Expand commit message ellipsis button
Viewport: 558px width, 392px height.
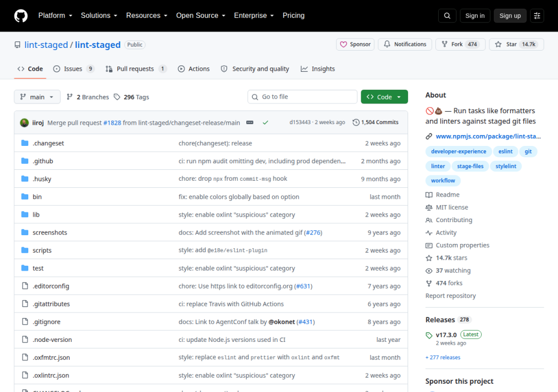250,122
